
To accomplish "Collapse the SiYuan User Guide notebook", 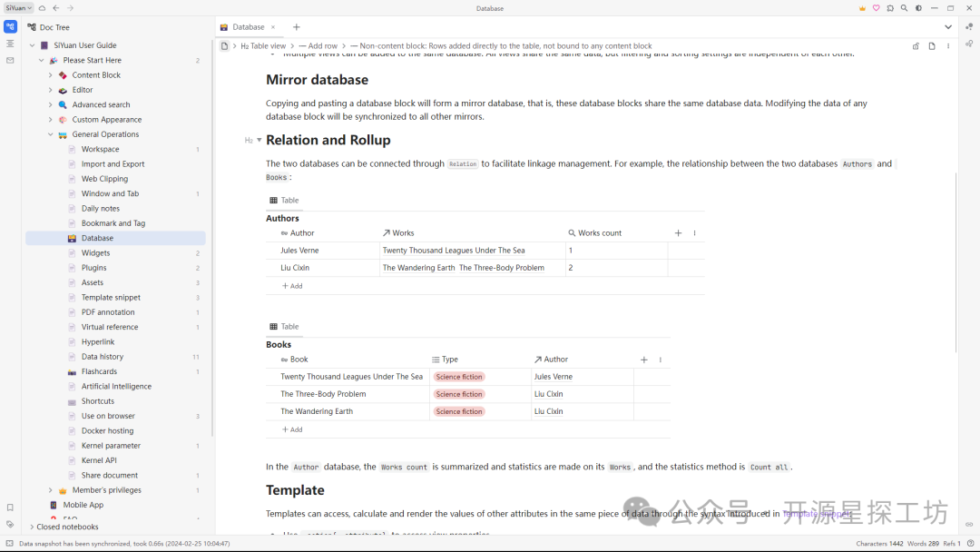I will (x=32, y=45).
